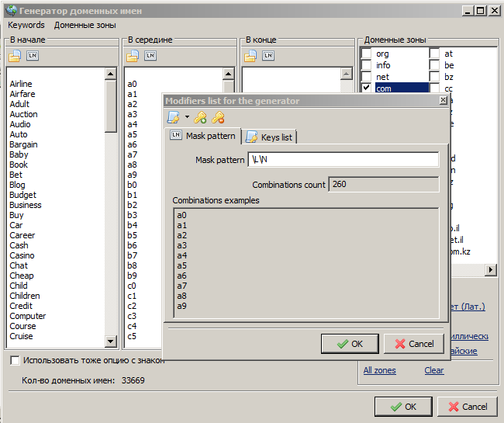Enable «Использовать тоже опцию с знаком» checkbox
Viewport: 504px width, 423px height.
point(15,360)
